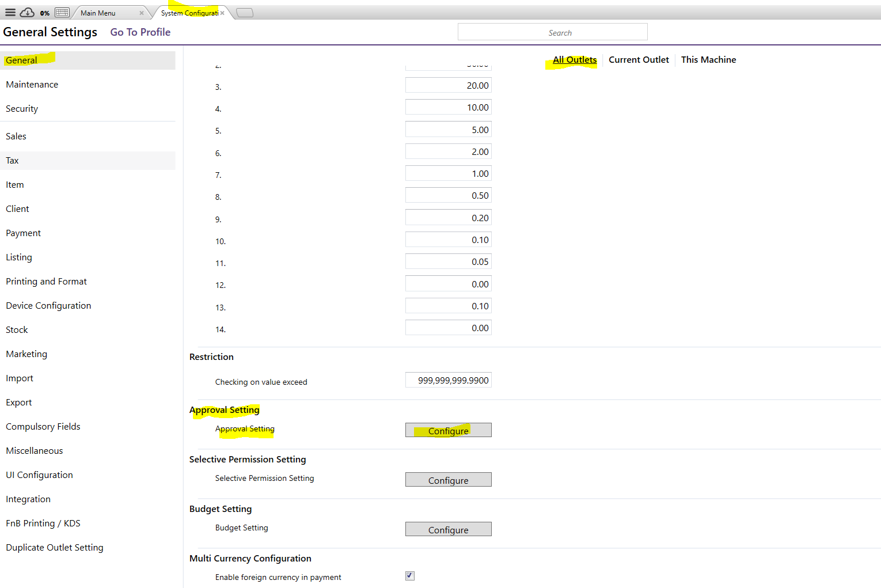Open Selective Permission Setting Configure button
The image size is (881, 588).
tap(448, 480)
